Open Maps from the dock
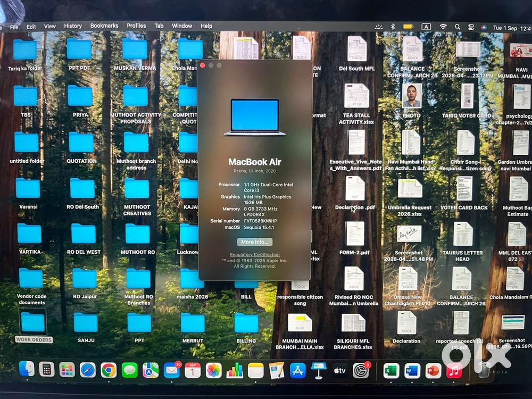Viewport: 532px width, 399px height. [151, 370]
